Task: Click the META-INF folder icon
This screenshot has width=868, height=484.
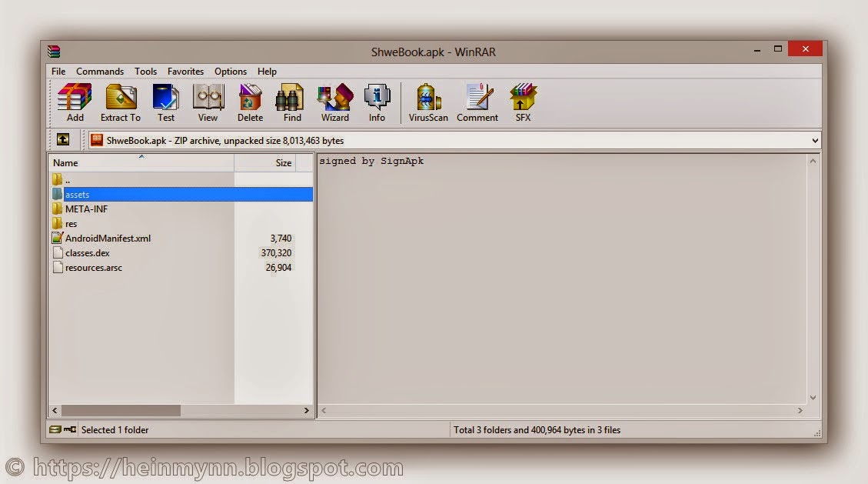Action: point(57,209)
